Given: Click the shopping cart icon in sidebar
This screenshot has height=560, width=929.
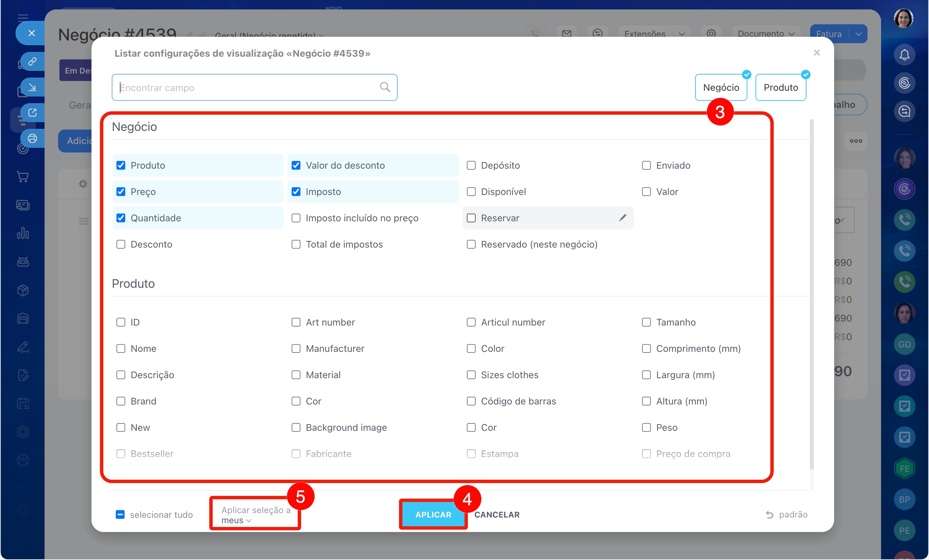Looking at the screenshot, I should (x=23, y=176).
